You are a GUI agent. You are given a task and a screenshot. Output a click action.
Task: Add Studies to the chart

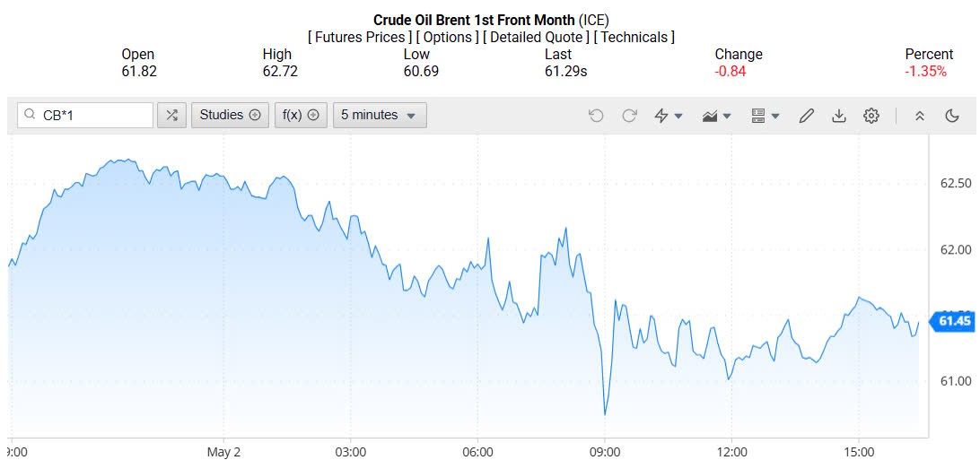coord(230,115)
